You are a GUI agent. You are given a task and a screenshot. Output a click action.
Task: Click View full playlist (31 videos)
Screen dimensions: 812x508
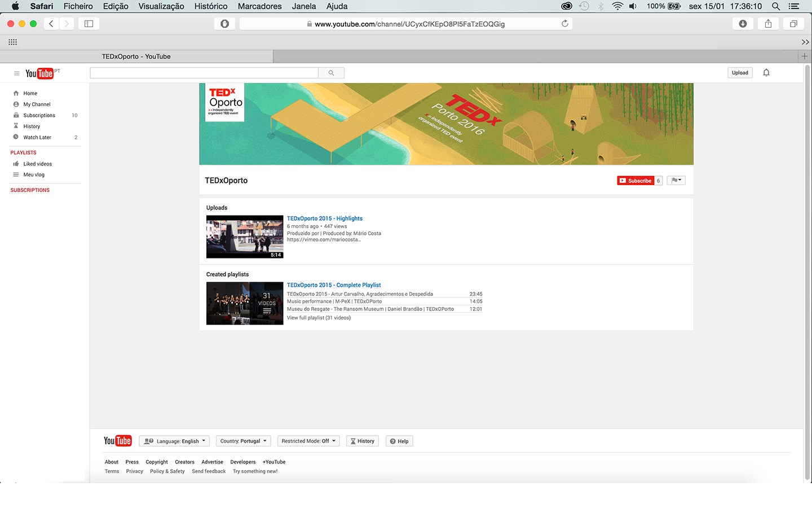(x=319, y=318)
